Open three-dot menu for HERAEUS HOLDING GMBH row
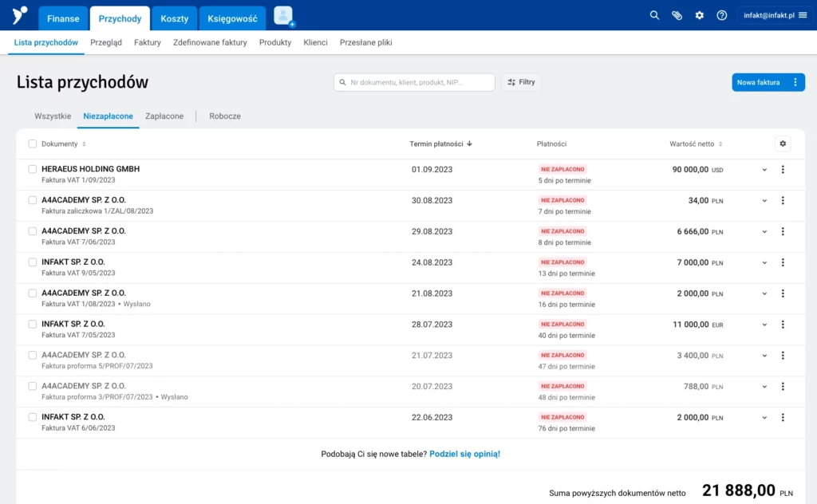This screenshot has width=817, height=504. tap(783, 169)
